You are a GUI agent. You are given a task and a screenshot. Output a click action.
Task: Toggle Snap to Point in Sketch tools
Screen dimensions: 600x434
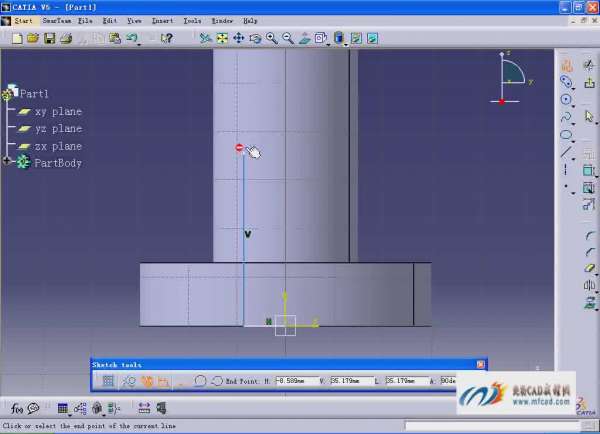128,381
